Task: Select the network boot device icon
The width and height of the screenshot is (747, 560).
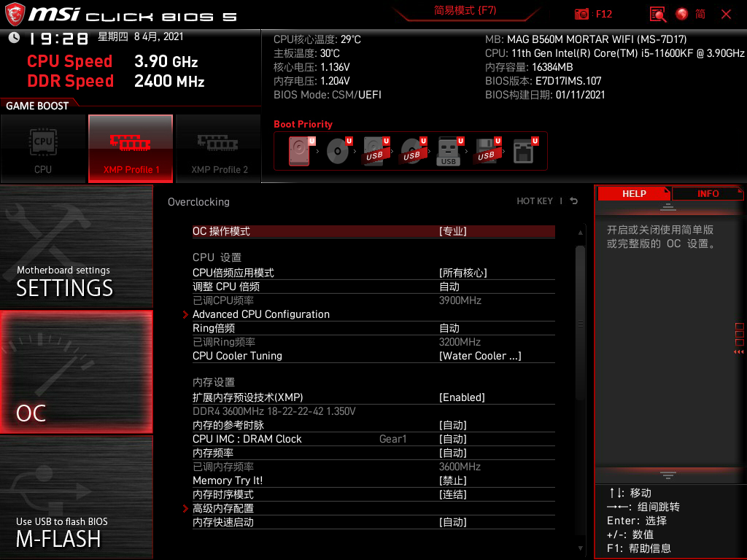Action: [525, 151]
